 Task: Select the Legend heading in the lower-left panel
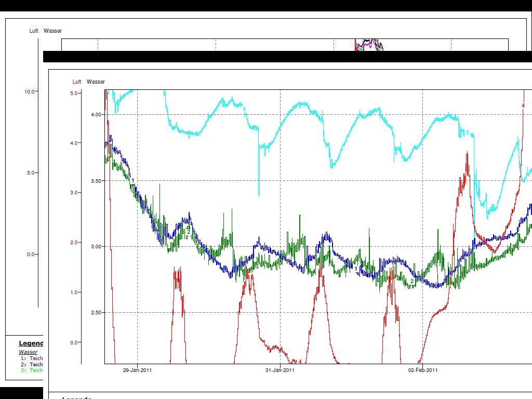[x=31, y=343]
